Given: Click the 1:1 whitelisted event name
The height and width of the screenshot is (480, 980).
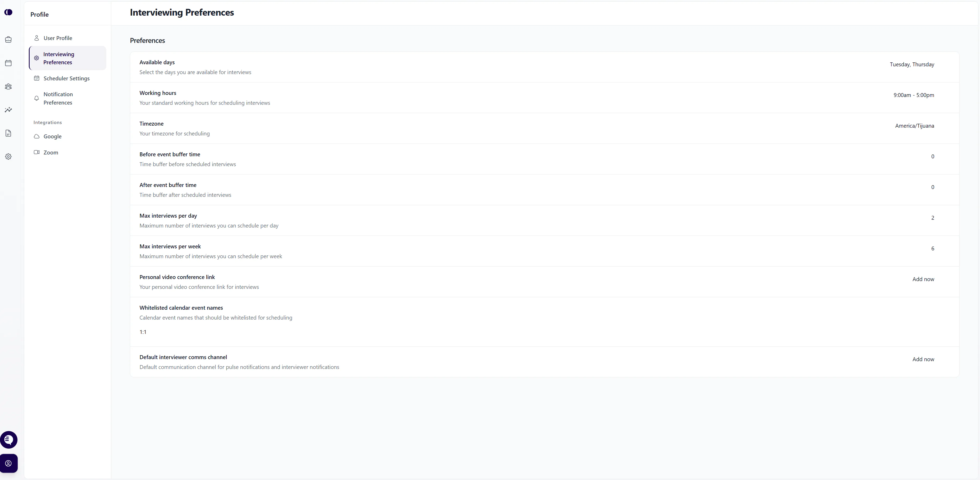Looking at the screenshot, I should tap(143, 332).
